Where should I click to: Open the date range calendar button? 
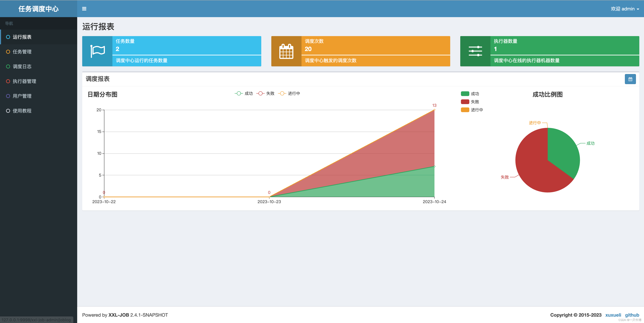click(x=630, y=79)
